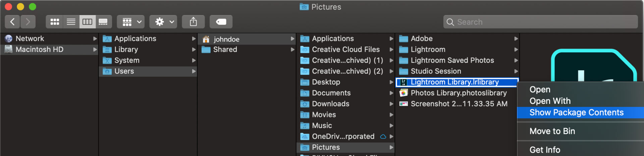Click the Edit Tags toolbar button

tap(221, 22)
